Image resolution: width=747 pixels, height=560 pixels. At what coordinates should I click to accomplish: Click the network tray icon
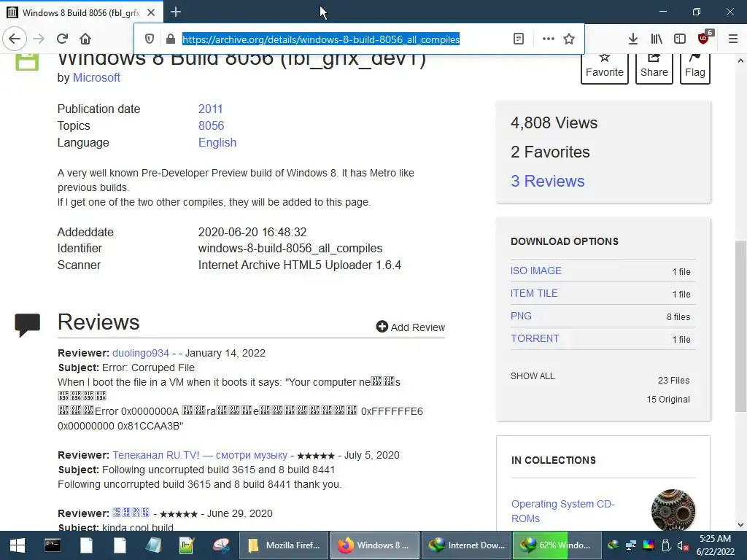pyautogui.click(x=631, y=545)
